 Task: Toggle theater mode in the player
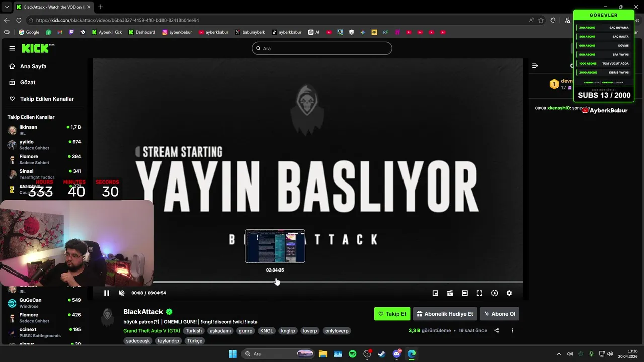coord(465,293)
